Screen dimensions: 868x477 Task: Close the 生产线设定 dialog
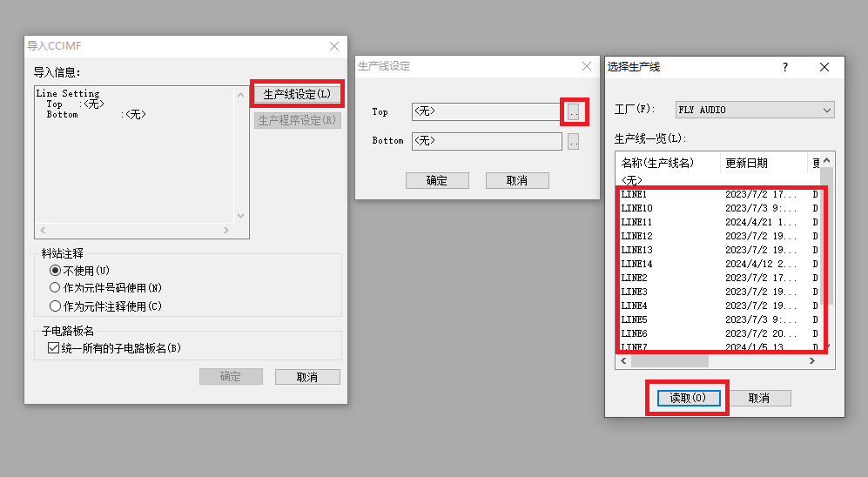pyautogui.click(x=586, y=66)
